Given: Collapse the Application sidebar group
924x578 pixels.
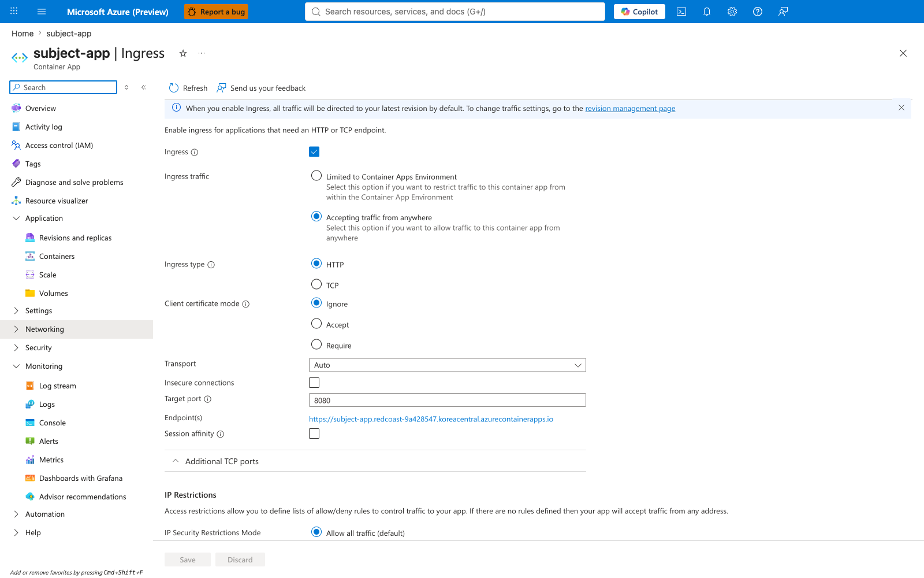Looking at the screenshot, I should pyautogui.click(x=16, y=218).
